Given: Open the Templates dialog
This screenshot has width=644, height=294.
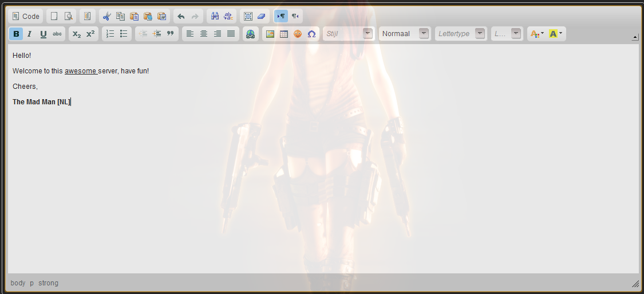Looking at the screenshot, I should click(87, 17).
